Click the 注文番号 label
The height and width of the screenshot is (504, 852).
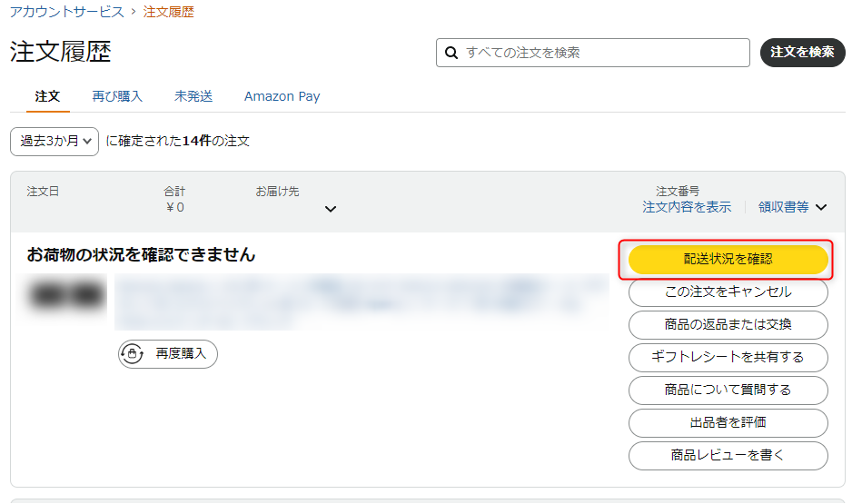point(678,192)
